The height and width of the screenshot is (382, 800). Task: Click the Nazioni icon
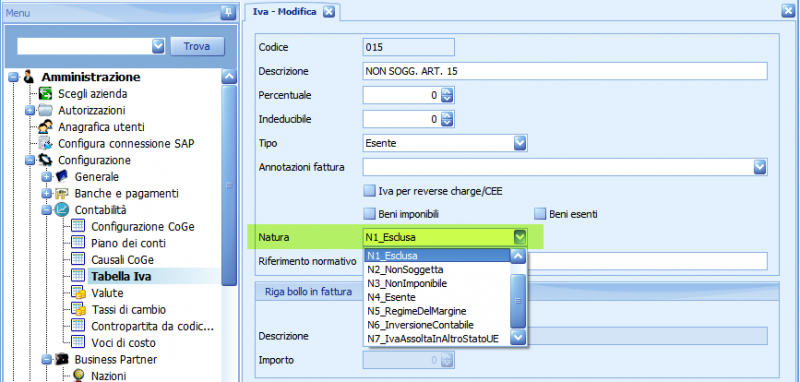pyautogui.click(x=78, y=376)
